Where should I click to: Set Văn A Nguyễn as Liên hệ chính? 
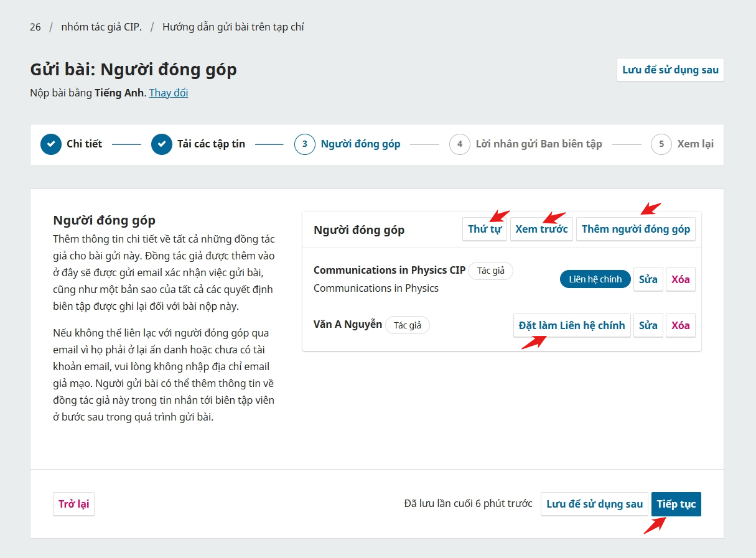pyautogui.click(x=571, y=325)
